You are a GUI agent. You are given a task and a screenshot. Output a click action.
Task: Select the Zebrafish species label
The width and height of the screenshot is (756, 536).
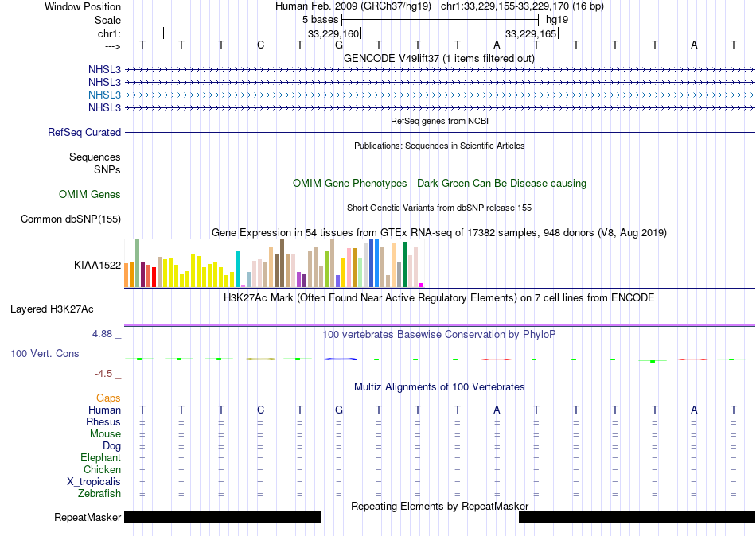click(x=99, y=494)
